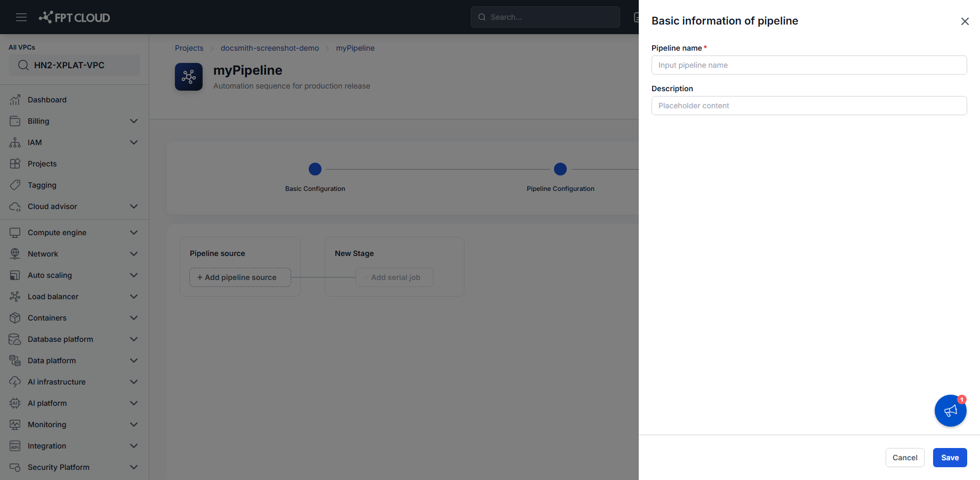Viewport: 980px width, 480px height.
Task: Click Add serial job button
Action: pyautogui.click(x=394, y=277)
